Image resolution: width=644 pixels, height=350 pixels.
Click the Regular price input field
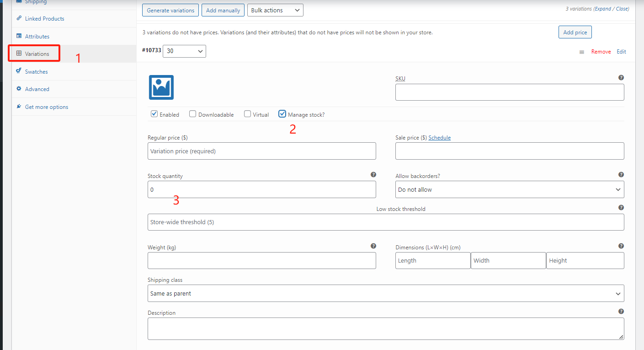261,151
